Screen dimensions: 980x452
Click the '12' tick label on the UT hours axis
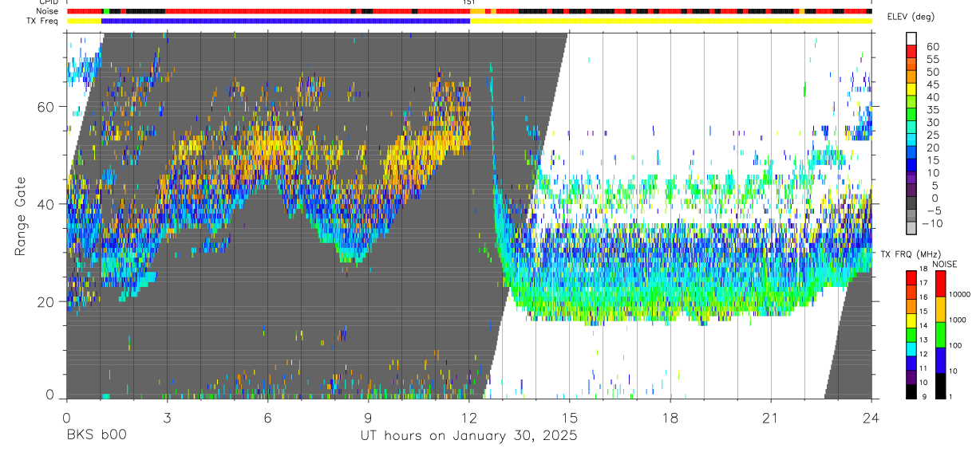(468, 417)
